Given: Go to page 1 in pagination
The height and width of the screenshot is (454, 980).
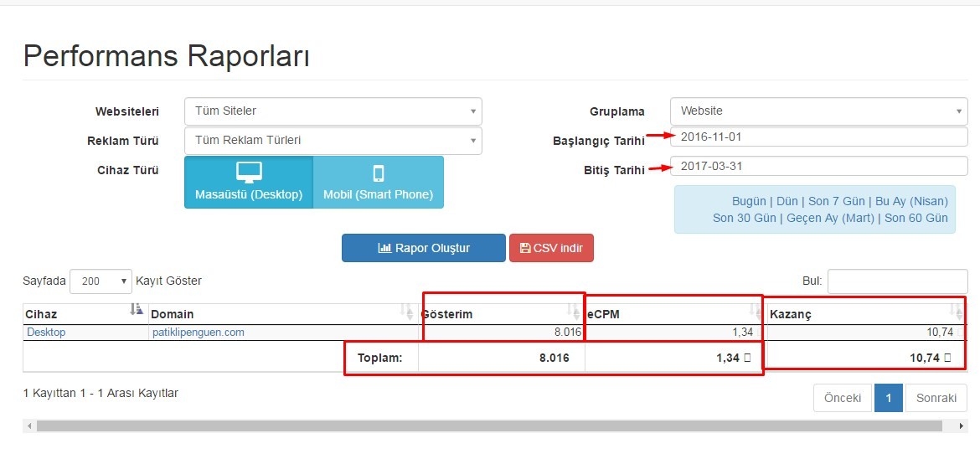Looking at the screenshot, I should click(889, 399).
